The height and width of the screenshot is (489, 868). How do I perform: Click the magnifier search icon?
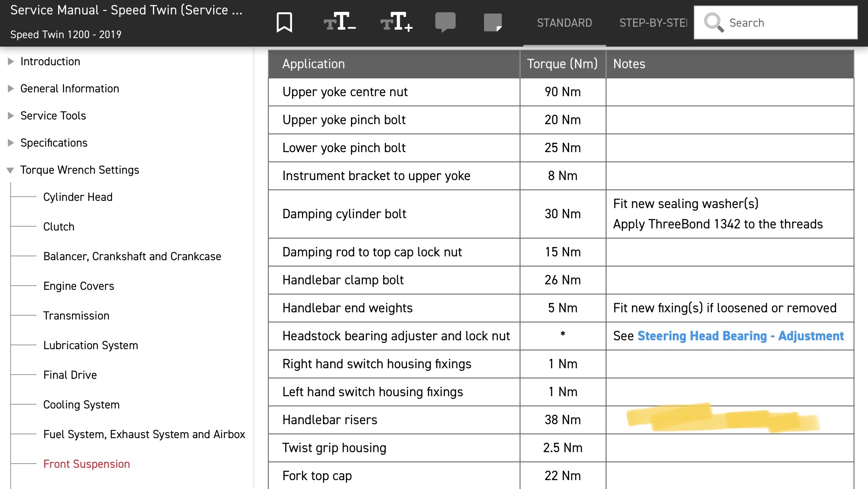713,22
